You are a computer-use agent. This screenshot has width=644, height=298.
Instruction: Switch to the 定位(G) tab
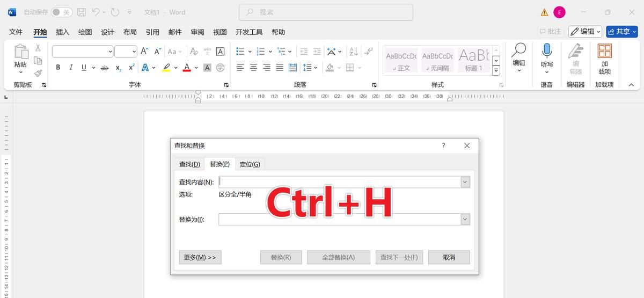point(250,164)
